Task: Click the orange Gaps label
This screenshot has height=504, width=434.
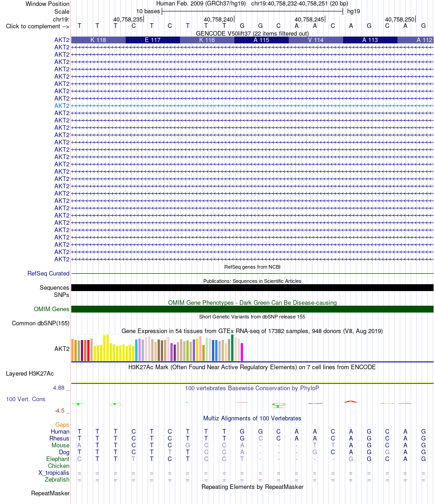Action: coord(62,425)
